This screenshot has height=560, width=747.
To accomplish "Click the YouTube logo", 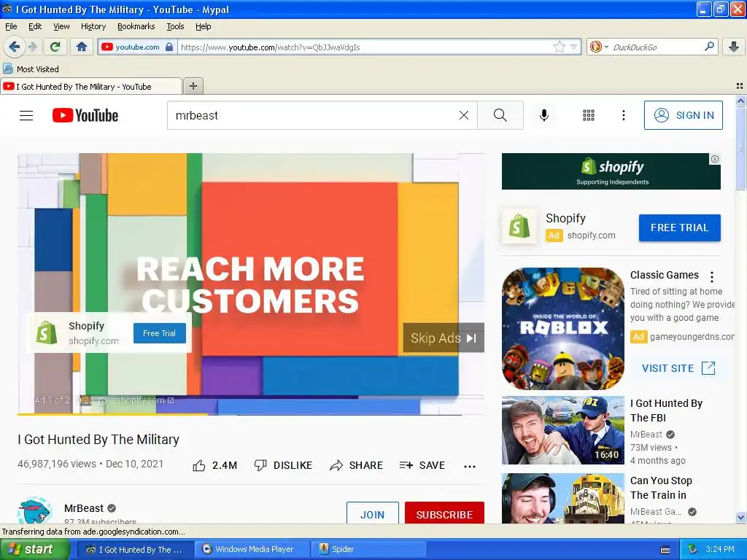I will pyautogui.click(x=85, y=115).
